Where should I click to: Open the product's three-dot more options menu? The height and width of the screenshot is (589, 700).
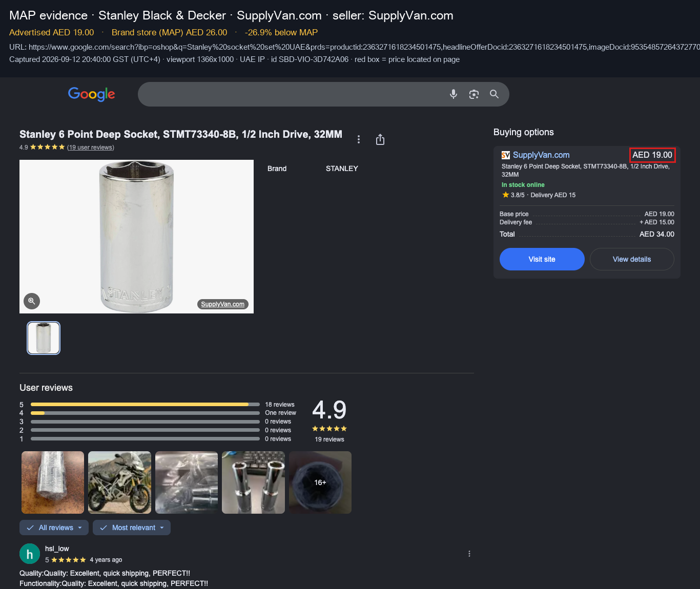(359, 139)
